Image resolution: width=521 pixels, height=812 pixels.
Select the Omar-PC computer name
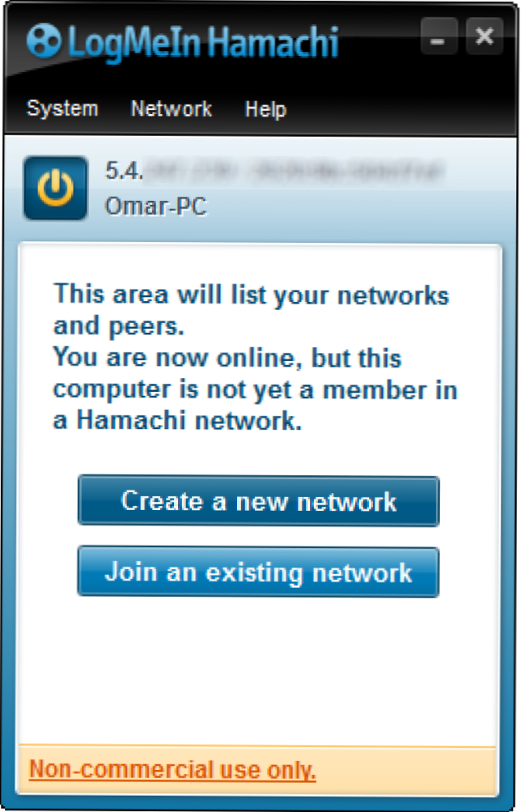pyautogui.click(x=155, y=206)
